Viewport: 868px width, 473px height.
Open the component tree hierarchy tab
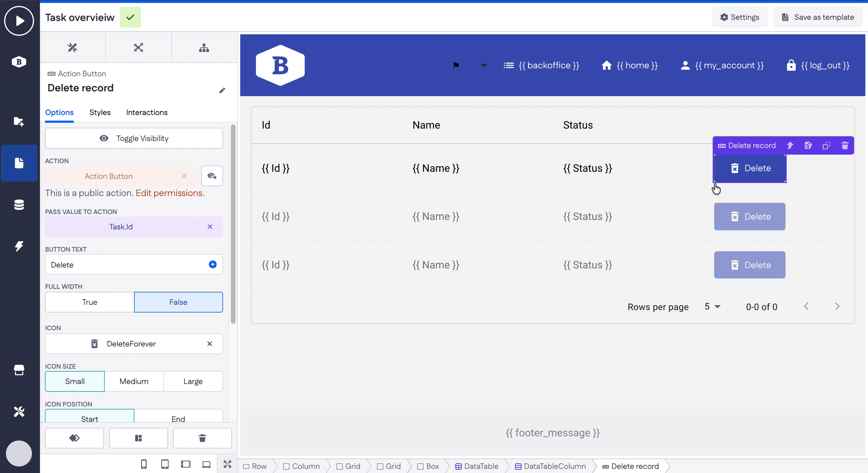coord(204,48)
